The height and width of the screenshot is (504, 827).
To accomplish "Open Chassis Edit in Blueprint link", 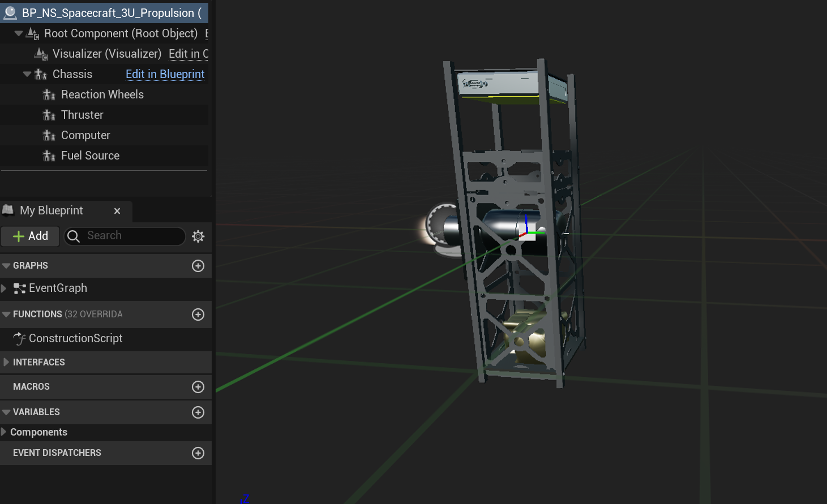I will 165,74.
